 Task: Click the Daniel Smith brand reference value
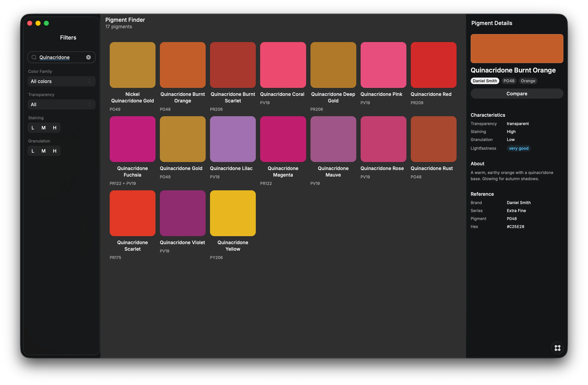(x=519, y=203)
